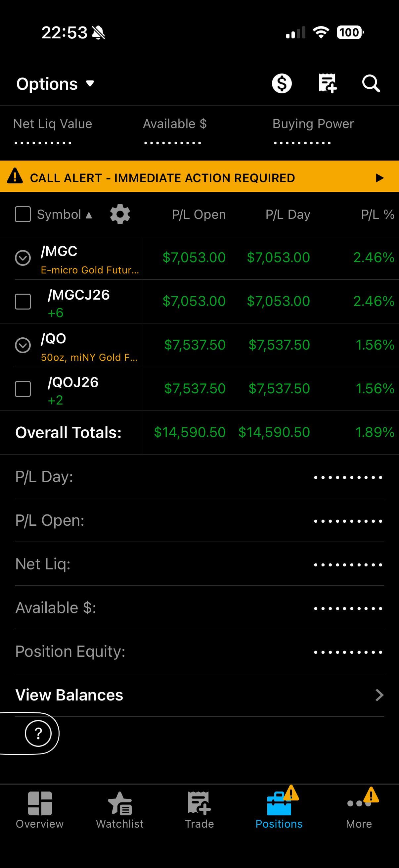The image size is (399, 868).
Task: Open the Call Alert banner
Action: click(x=199, y=177)
